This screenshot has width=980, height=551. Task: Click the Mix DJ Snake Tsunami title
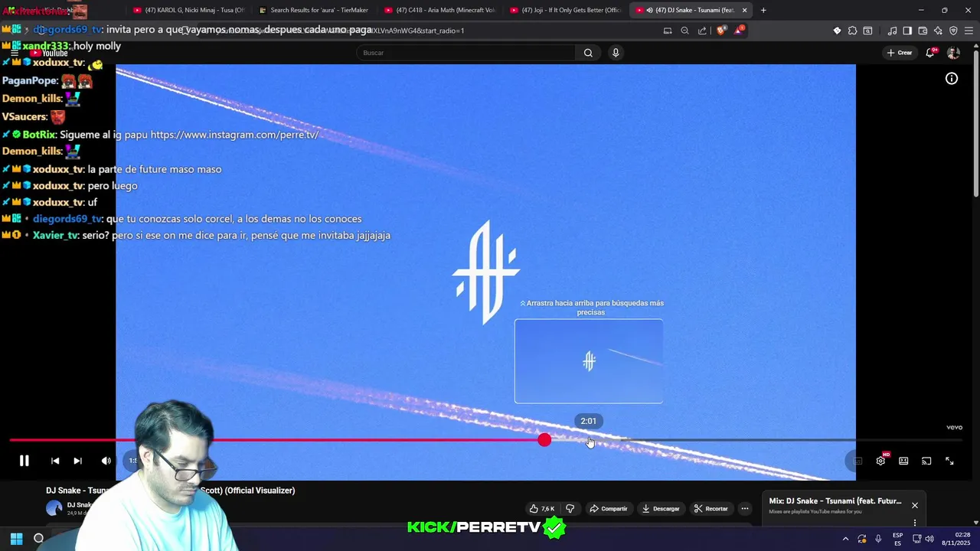835,501
